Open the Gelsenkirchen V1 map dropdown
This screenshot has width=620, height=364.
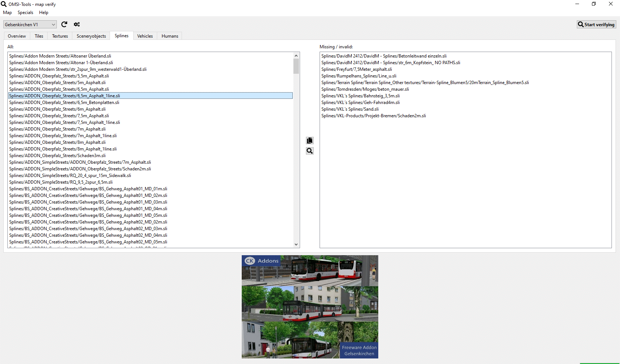tap(30, 25)
